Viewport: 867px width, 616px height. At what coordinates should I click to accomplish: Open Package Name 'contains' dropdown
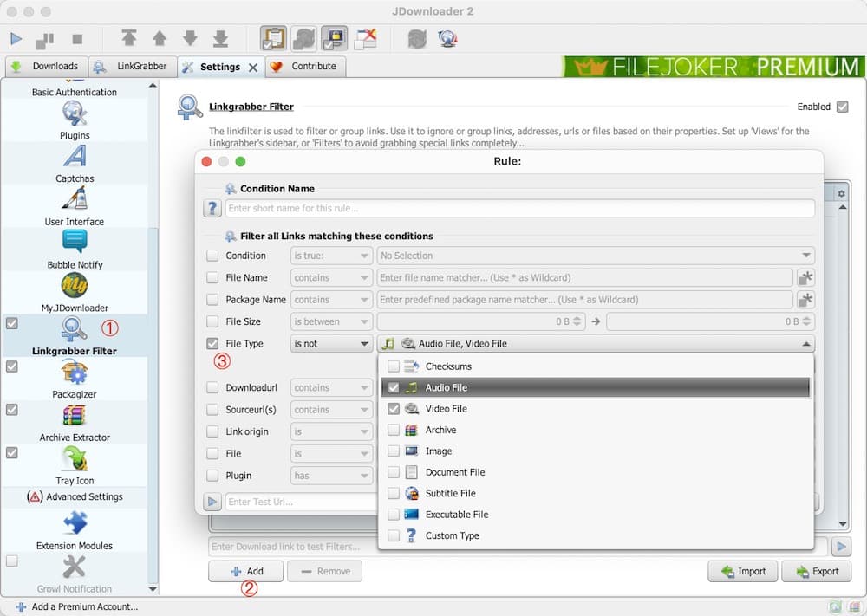coord(331,300)
